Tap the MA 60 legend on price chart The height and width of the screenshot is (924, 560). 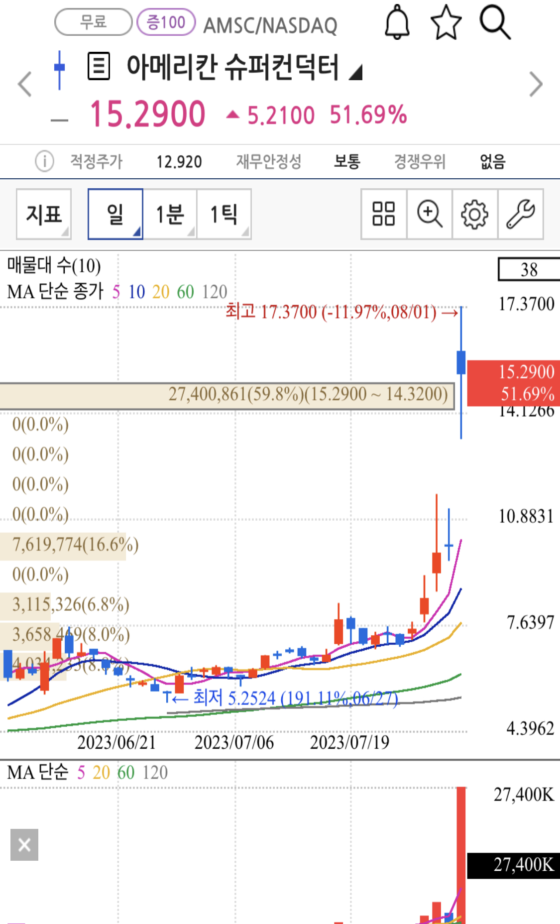click(x=185, y=292)
